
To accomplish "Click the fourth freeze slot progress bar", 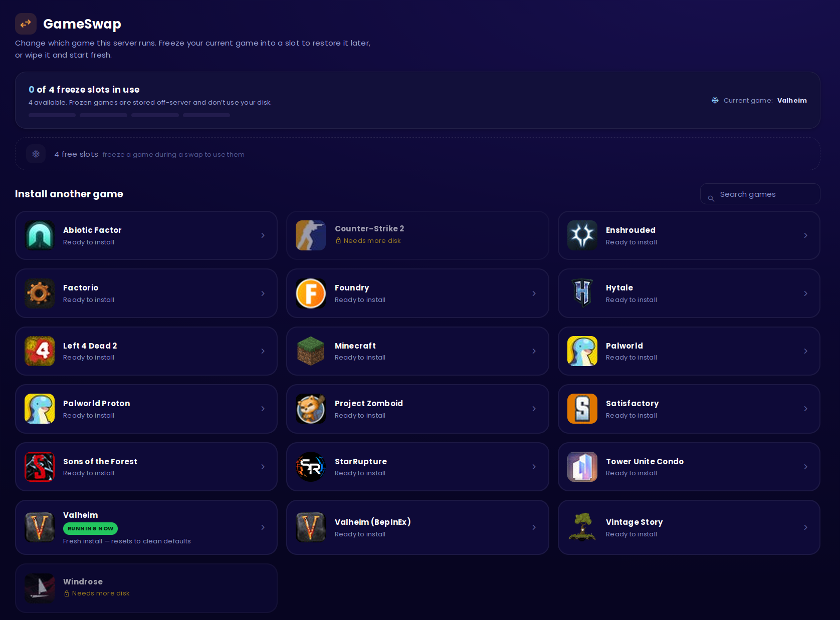I will tap(206, 115).
